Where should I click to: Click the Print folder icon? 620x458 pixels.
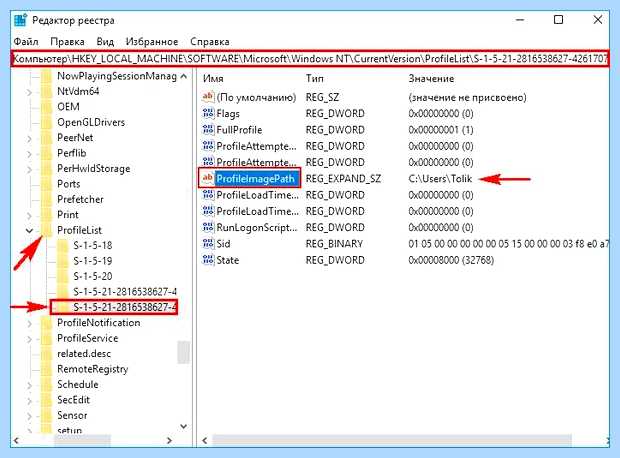[47, 215]
